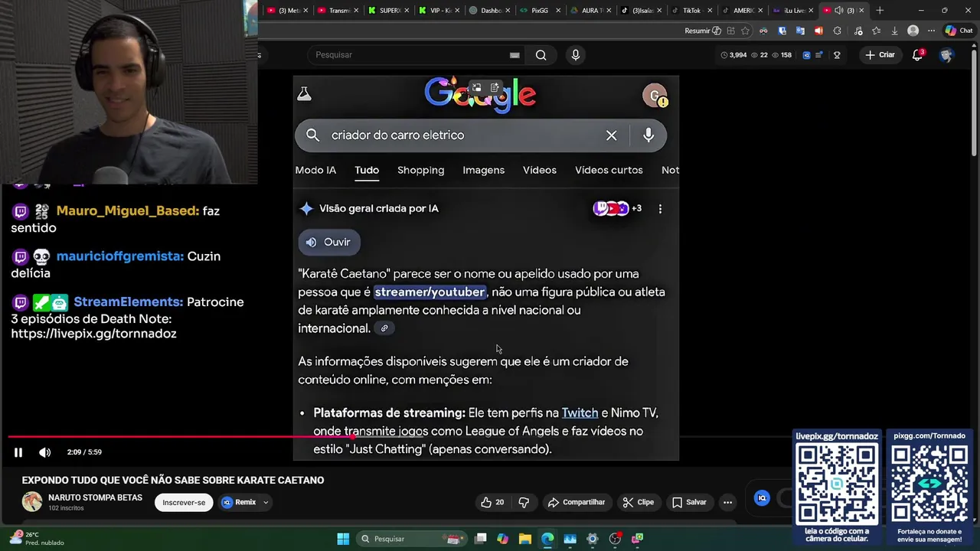
Task: Open browser profile icon
Action: click(913, 31)
